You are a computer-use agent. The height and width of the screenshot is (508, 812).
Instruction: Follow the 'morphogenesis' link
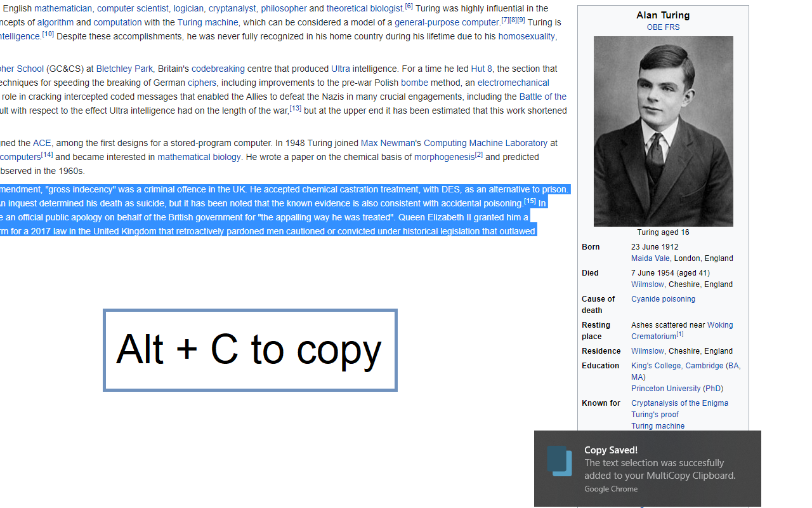[444, 157]
